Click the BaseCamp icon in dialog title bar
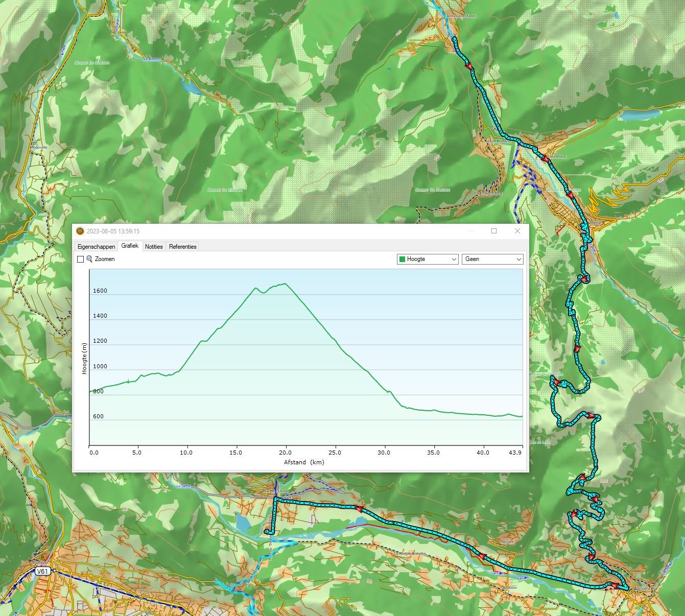 coord(80,231)
